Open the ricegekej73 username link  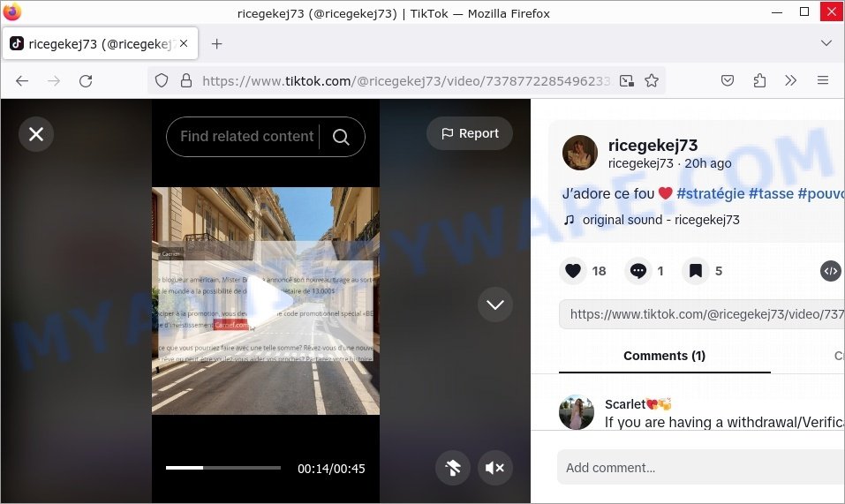tap(653, 145)
